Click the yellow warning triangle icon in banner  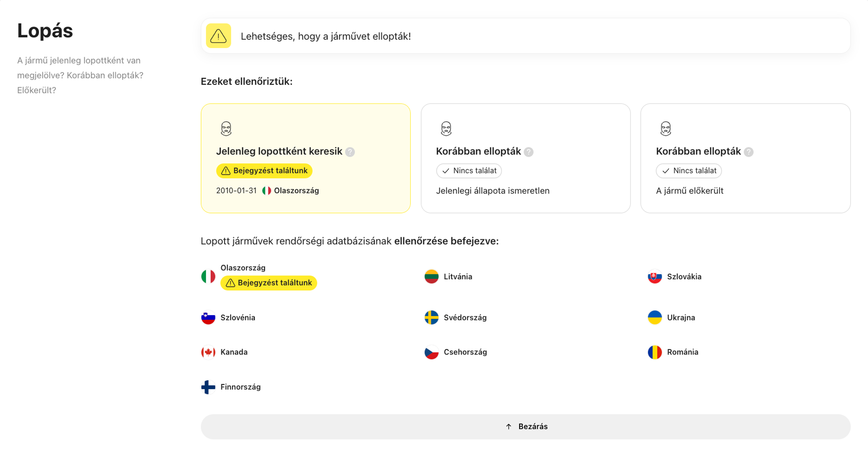(x=218, y=36)
